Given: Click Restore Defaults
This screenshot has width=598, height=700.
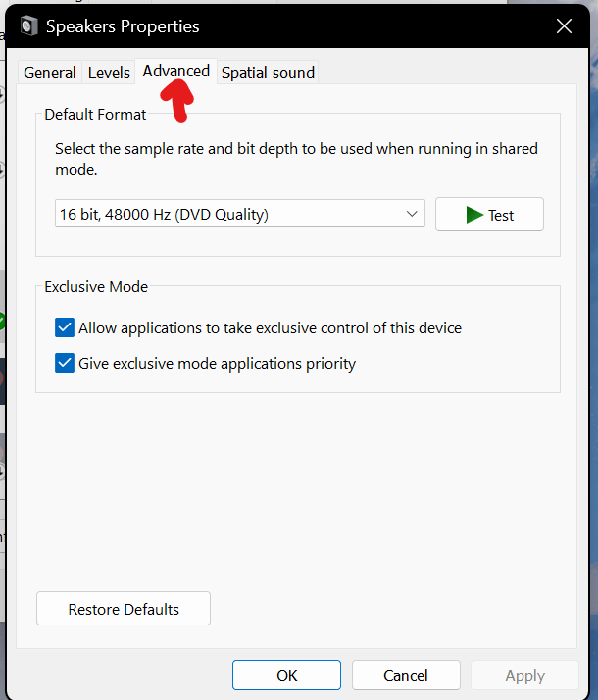Looking at the screenshot, I should [124, 609].
